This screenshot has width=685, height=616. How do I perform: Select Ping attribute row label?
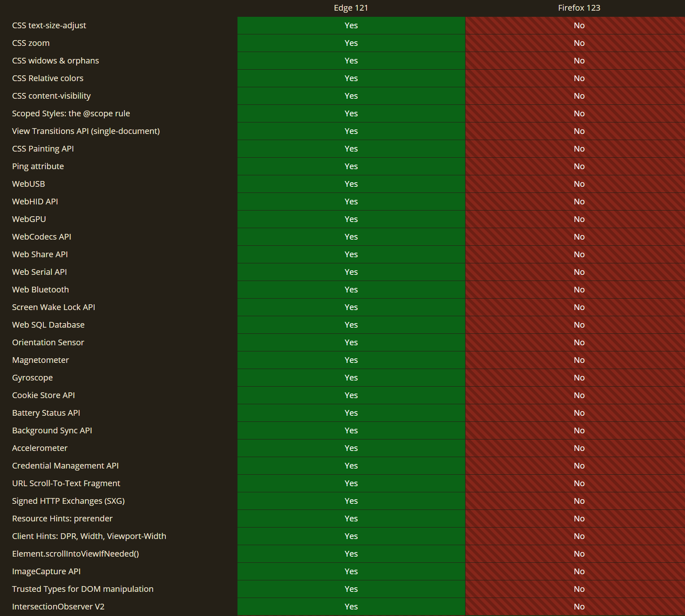[38, 166]
